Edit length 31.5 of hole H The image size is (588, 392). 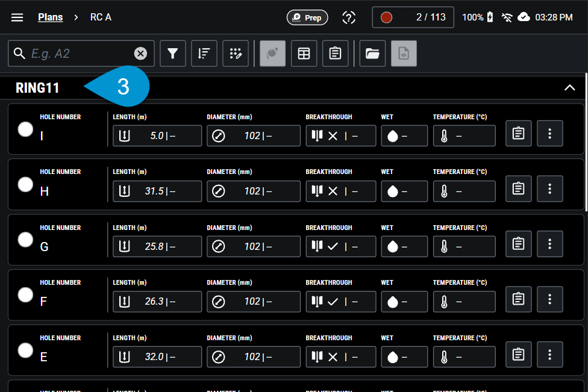click(157, 191)
